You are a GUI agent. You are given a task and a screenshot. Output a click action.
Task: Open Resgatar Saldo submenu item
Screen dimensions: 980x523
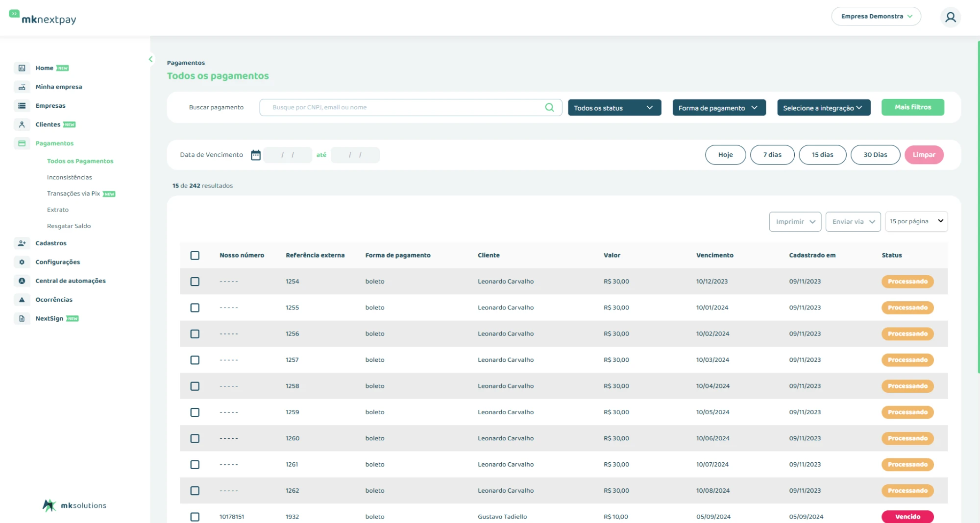[69, 226]
